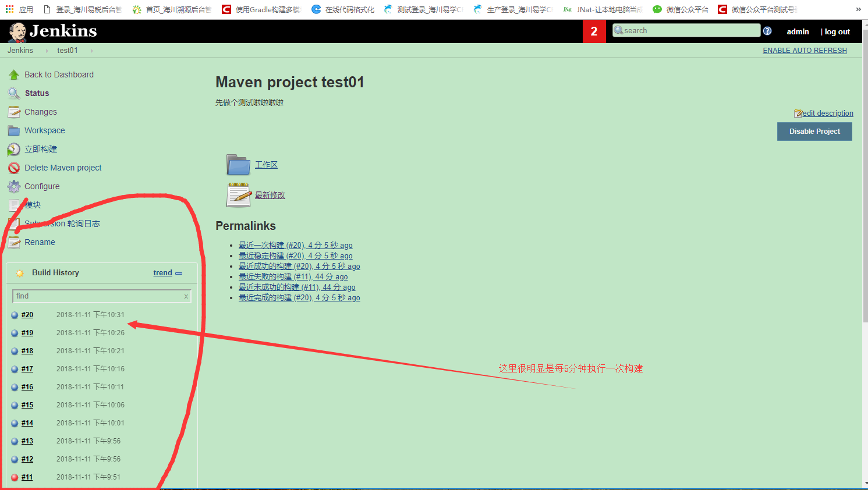
Task: Click the blue status ball for build #14
Action: click(15, 423)
